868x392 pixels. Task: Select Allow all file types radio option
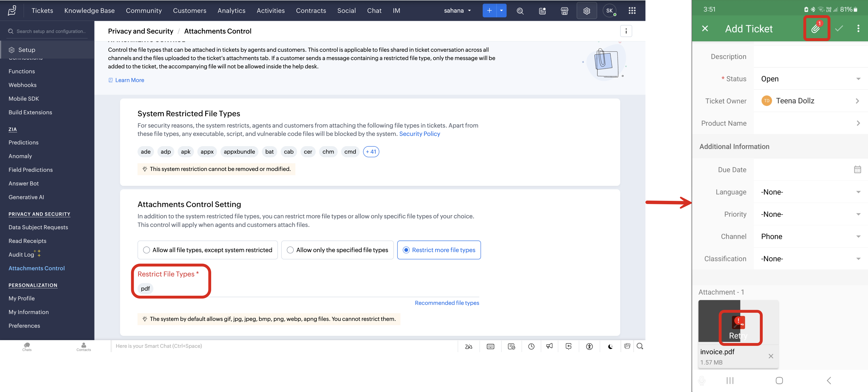(x=146, y=250)
